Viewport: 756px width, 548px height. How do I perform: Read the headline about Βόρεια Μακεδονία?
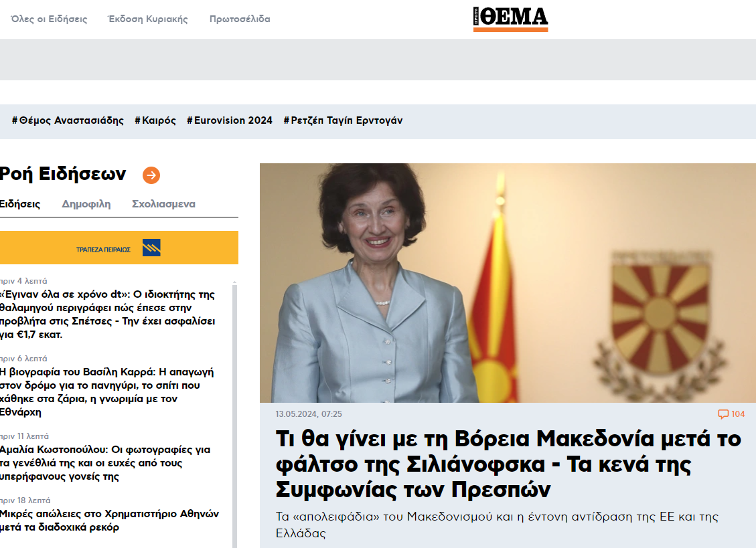coord(508,464)
